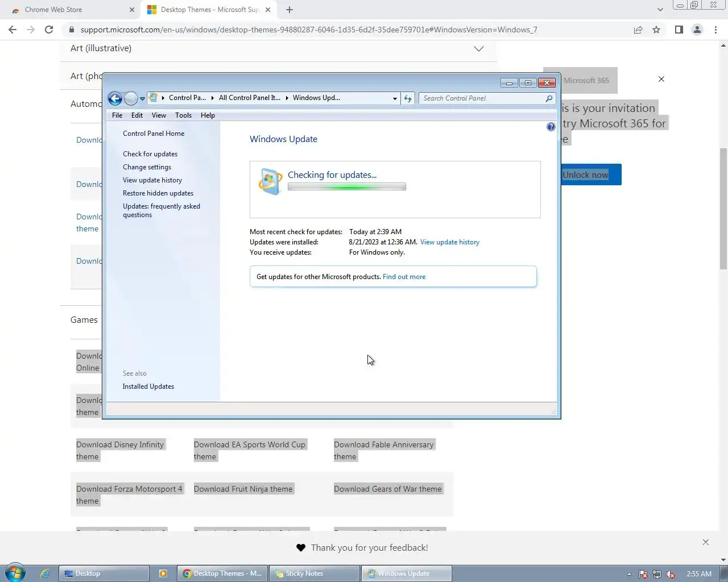Open Change settings
The image size is (728, 582).
click(x=147, y=167)
